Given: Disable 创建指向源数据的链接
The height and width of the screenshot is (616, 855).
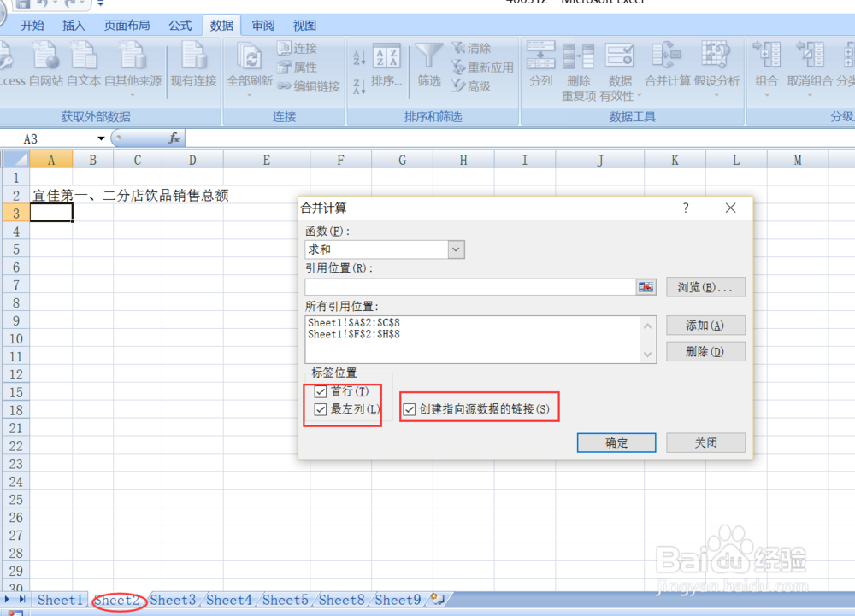Looking at the screenshot, I should tap(409, 408).
